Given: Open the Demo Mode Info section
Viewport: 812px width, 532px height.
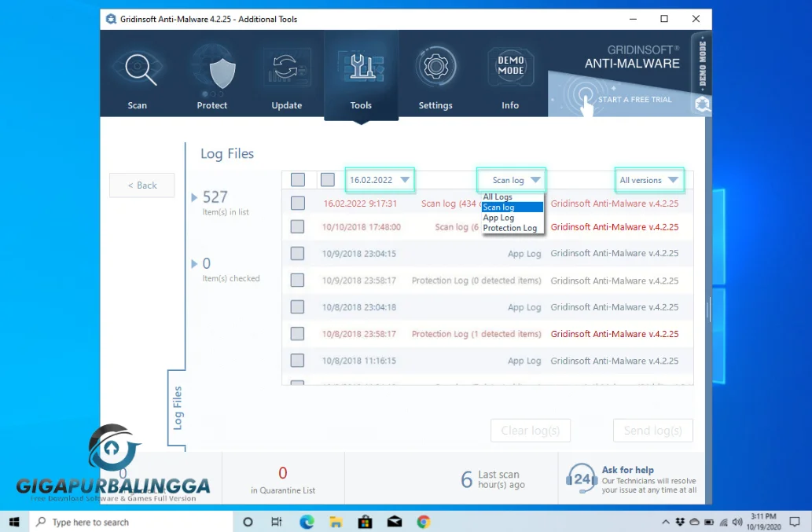Looking at the screenshot, I should click(x=510, y=76).
